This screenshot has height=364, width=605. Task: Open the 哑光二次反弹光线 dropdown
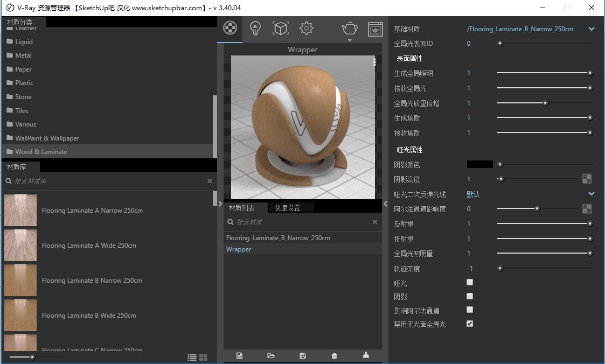click(x=592, y=194)
